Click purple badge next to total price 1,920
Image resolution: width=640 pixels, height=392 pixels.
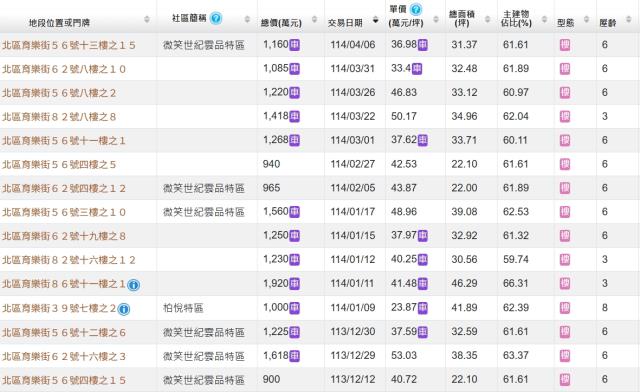pyautogui.click(x=295, y=283)
